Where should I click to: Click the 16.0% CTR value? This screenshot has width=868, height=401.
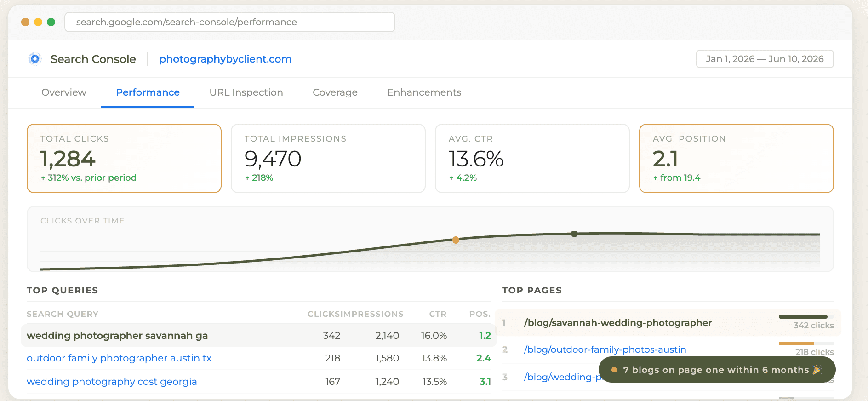pos(434,336)
